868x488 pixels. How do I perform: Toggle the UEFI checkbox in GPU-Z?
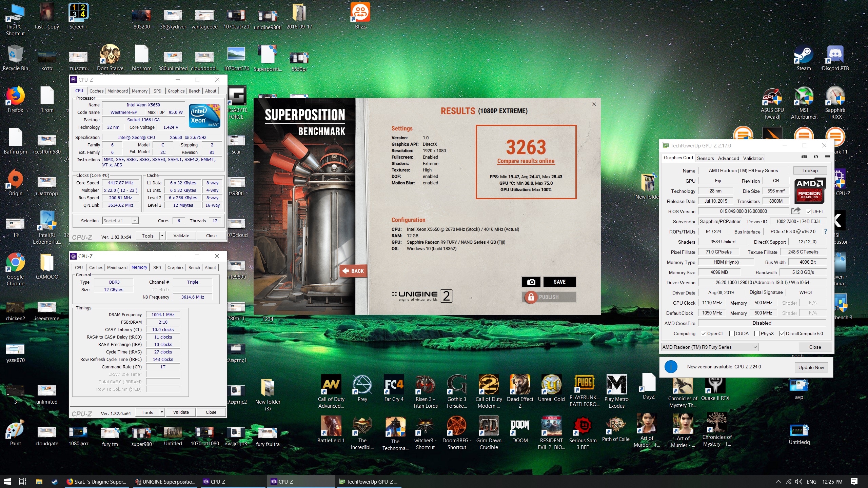[809, 211]
